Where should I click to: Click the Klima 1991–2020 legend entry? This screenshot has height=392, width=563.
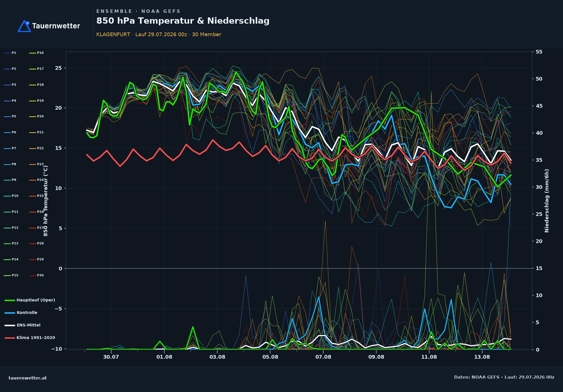click(x=30, y=338)
